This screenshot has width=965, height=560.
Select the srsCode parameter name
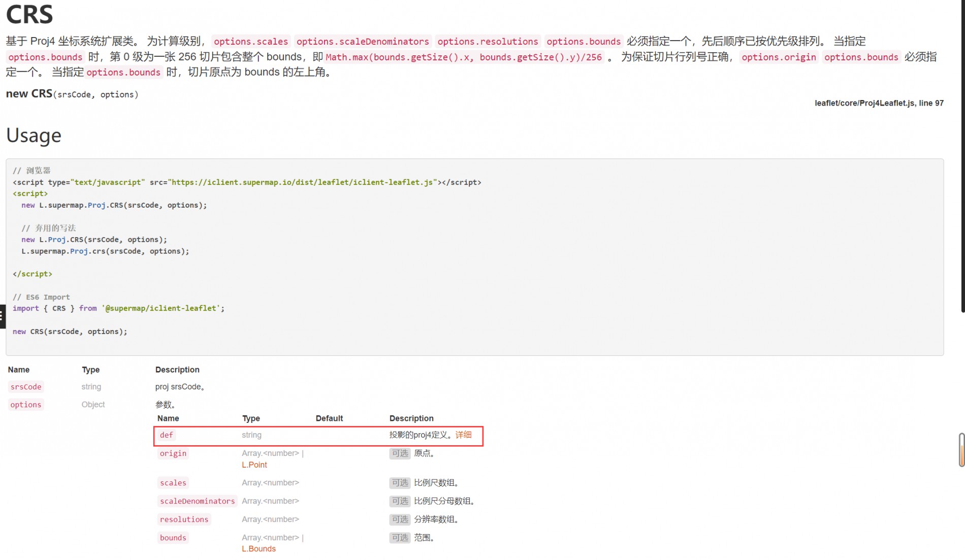26,387
